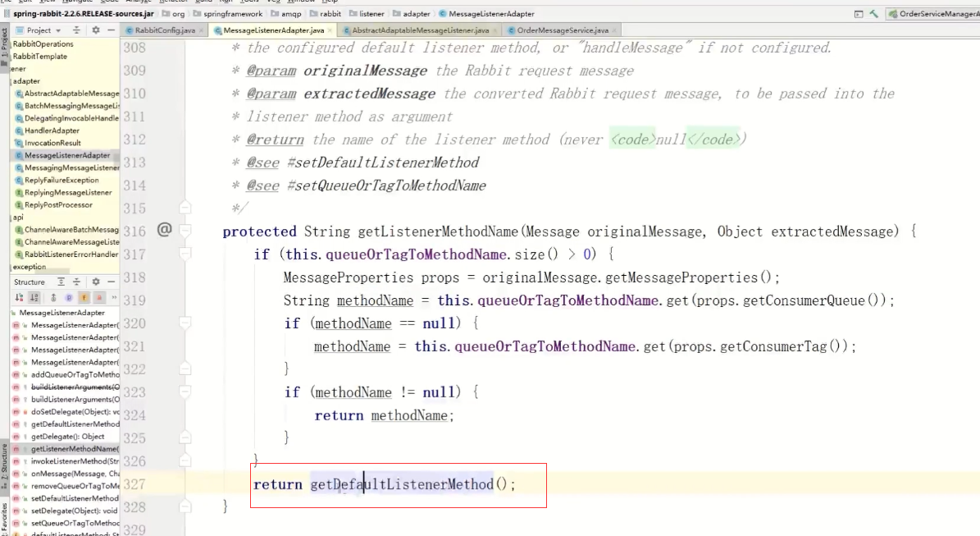Click the springframework breadcrumb
This screenshot has width=980, height=536.
228,14
